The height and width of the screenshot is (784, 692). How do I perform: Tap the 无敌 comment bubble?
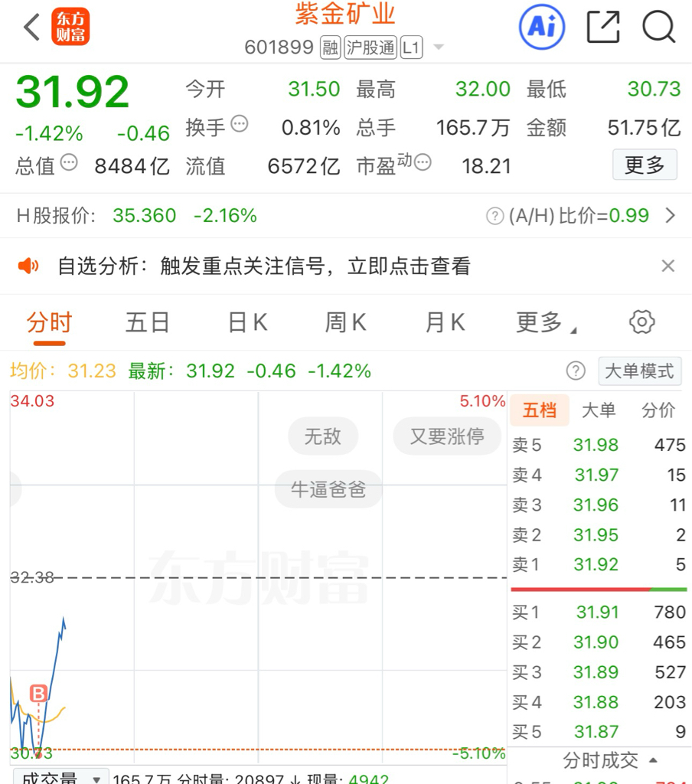[323, 436]
